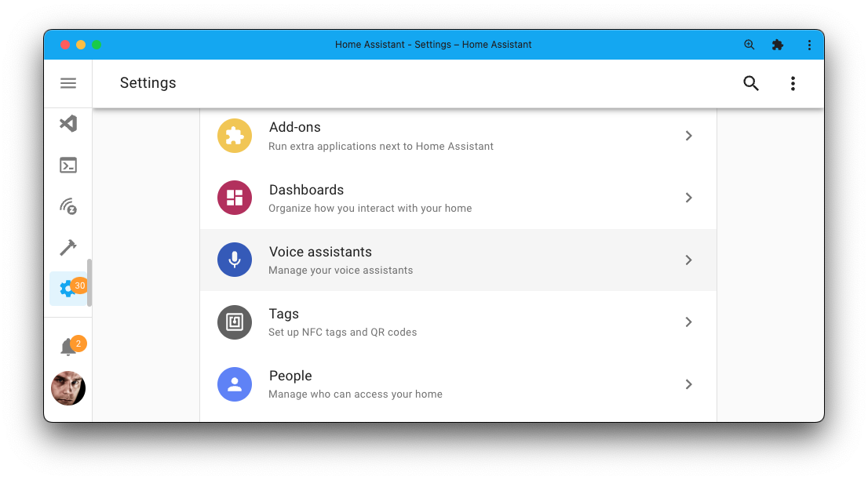Open the Terminal sidebar icon

pyautogui.click(x=68, y=165)
